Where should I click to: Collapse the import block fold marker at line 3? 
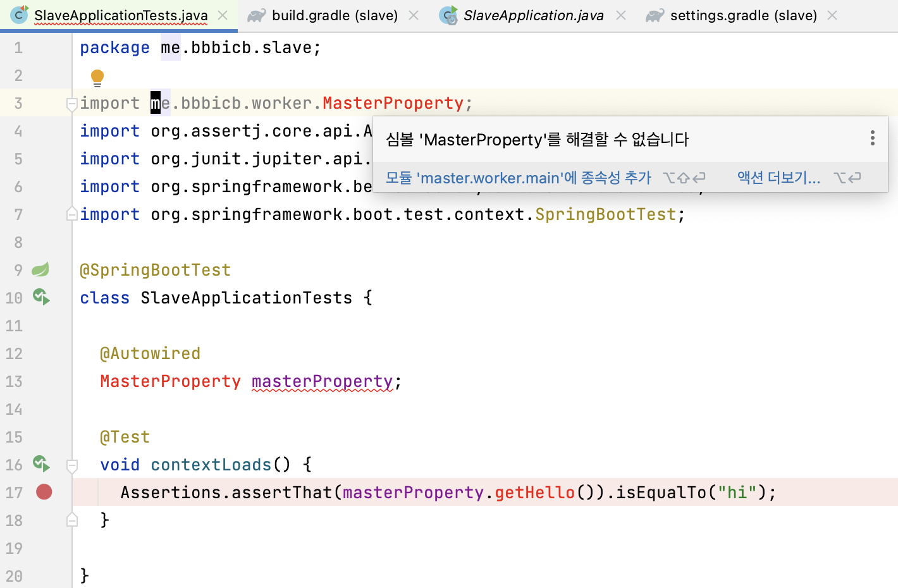click(x=72, y=104)
